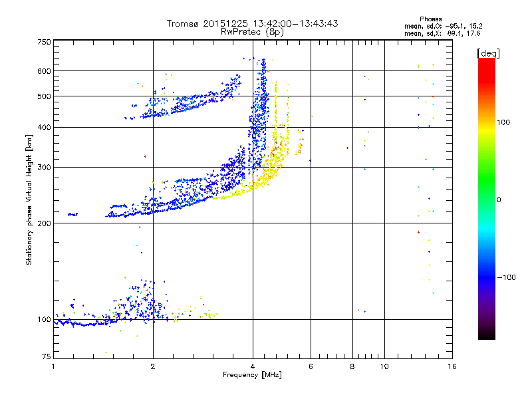Image resolution: width=532 pixels, height=399 pixels.
Task: Click the y-axis tick label '300'
Action: click(45, 168)
